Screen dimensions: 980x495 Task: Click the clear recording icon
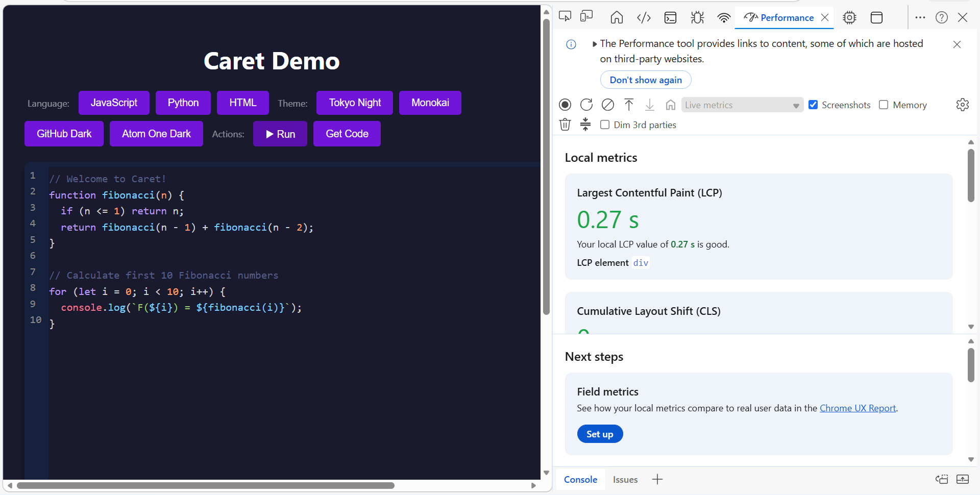tap(607, 105)
